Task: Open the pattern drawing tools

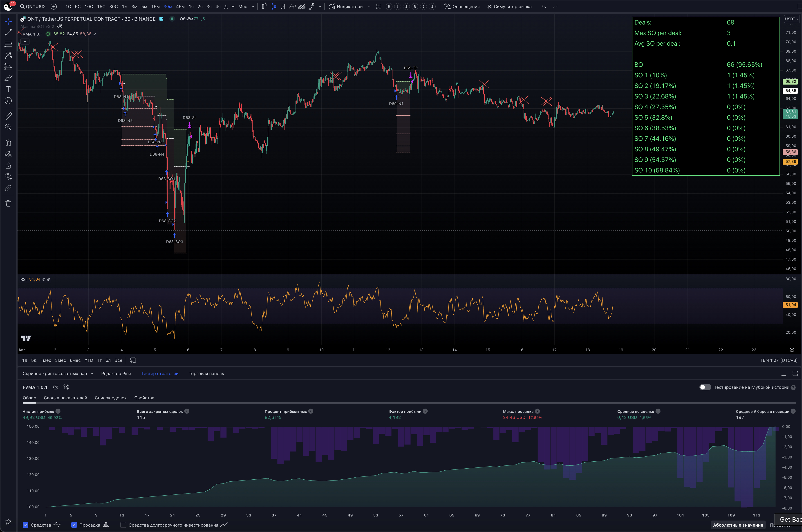Action: [x=8, y=55]
